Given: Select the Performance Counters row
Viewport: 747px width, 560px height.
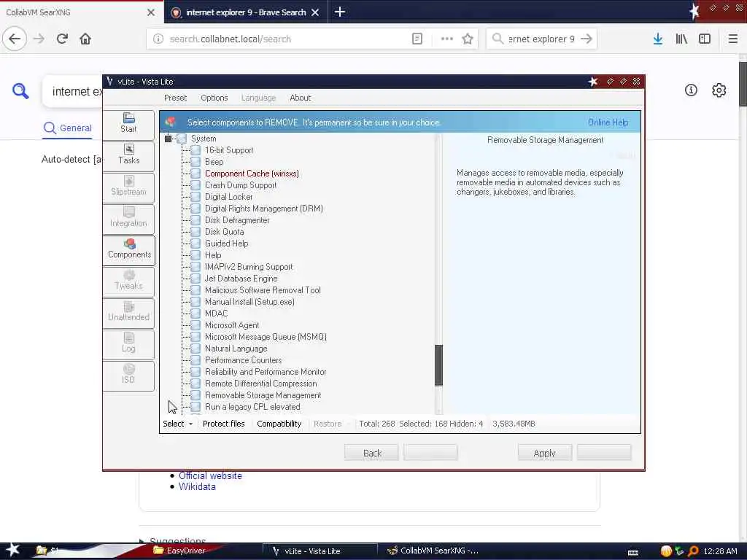Looking at the screenshot, I should coord(243,360).
